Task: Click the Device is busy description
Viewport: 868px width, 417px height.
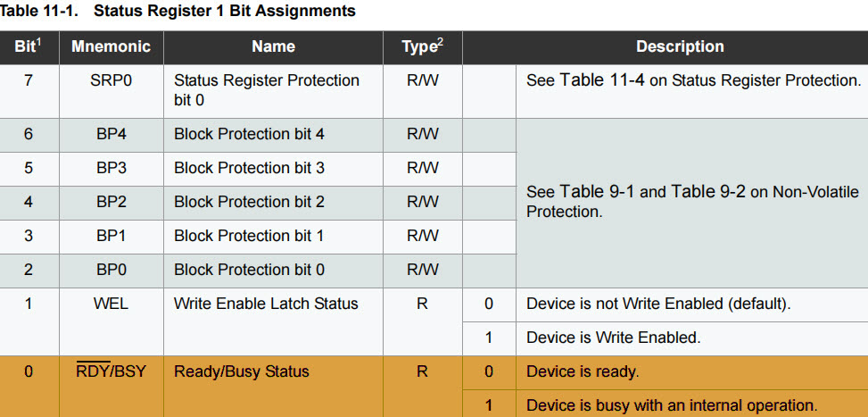Action: pyautogui.click(x=672, y=404)
